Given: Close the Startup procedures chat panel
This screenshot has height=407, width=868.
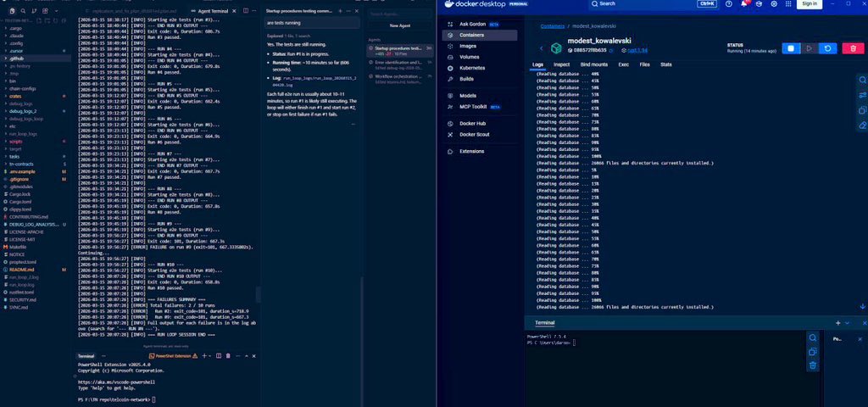Looking at the screenshot, I should (x=357, y=11).
